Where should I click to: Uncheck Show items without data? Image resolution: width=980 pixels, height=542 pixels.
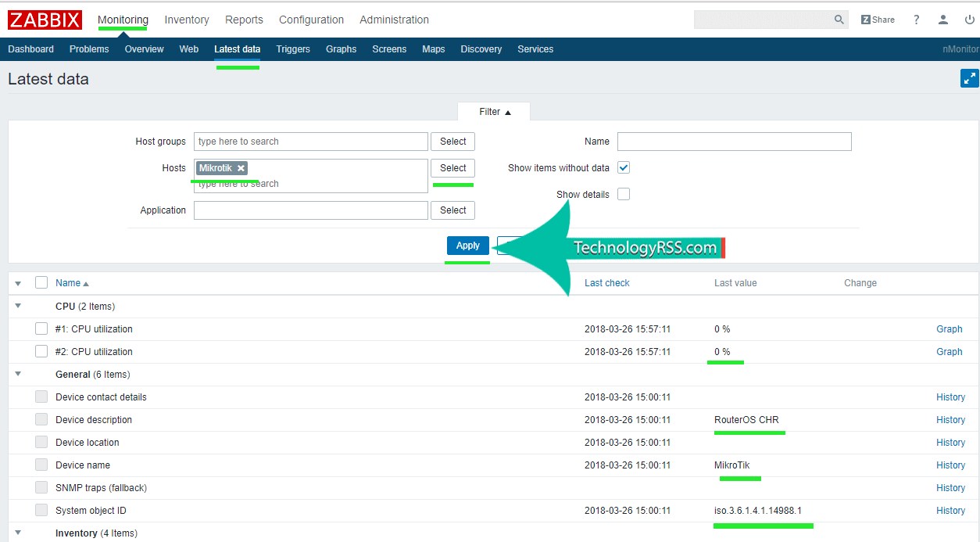624,167
